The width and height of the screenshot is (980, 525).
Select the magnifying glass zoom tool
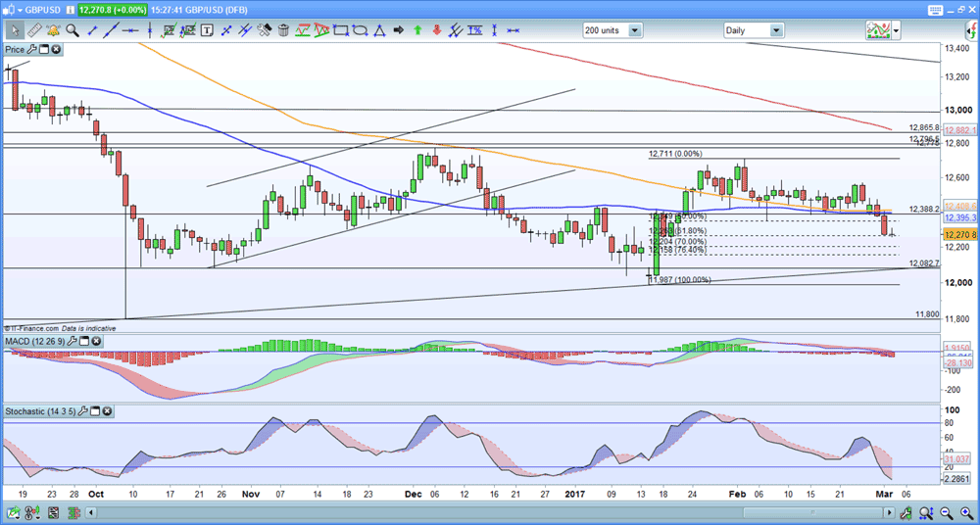(72, 29)
